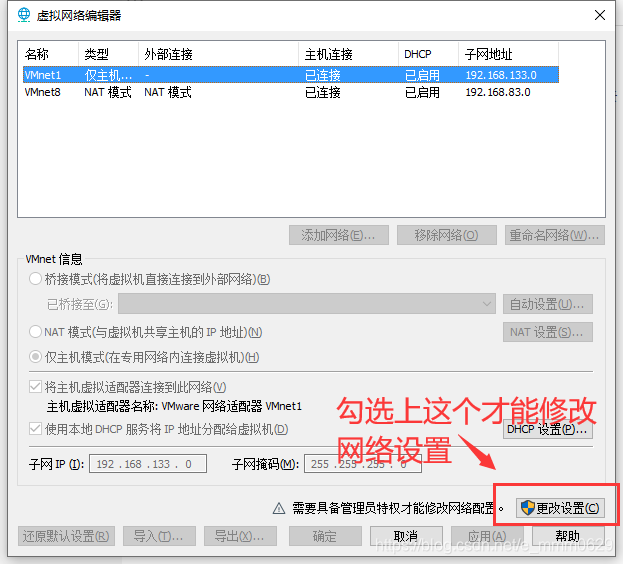Toggle 将主机虚拟适配器连接到此网络 checkbox
Screen dimensions: 623x564
click(35, 386)
